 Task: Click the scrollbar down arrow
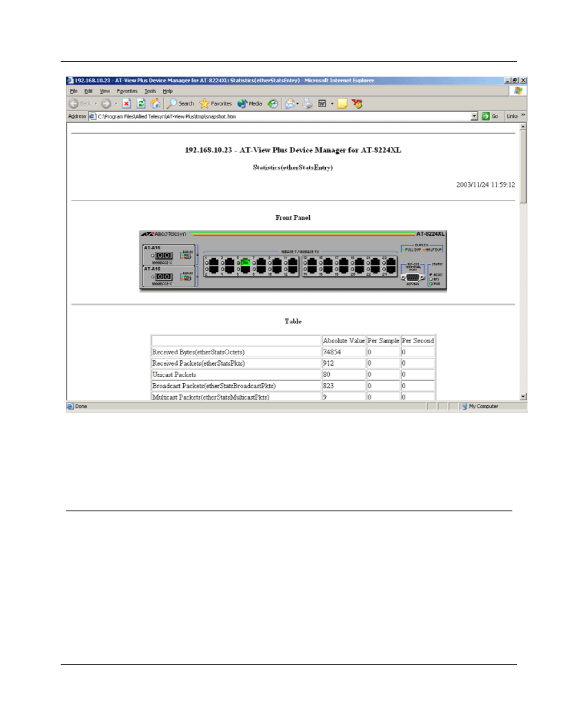coord(523,397)
